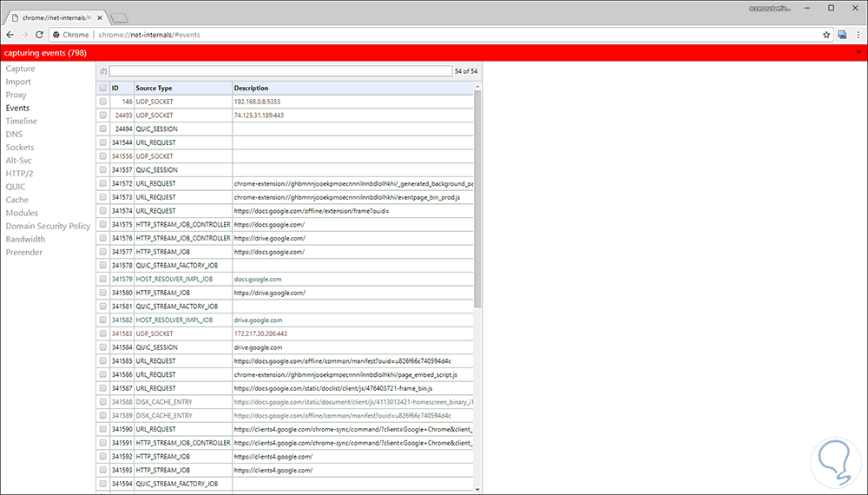Open the QUIC section
Viewport: 868px width, 495px height.
[16, 187]
